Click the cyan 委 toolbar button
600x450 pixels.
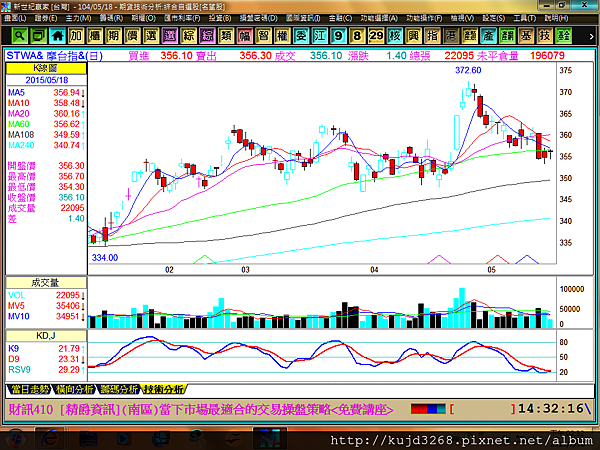click(301, 36)
